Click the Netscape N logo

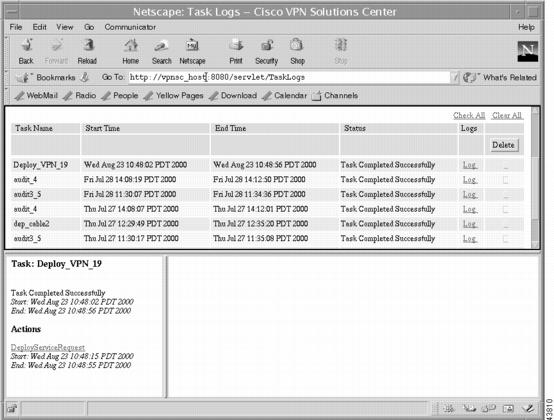point(528,52)
